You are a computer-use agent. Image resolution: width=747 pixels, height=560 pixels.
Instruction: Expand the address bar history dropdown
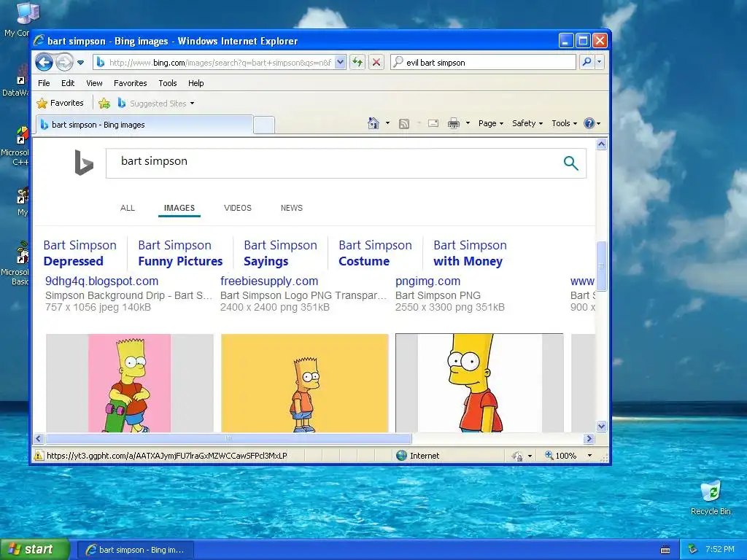(x=340, y=62)
